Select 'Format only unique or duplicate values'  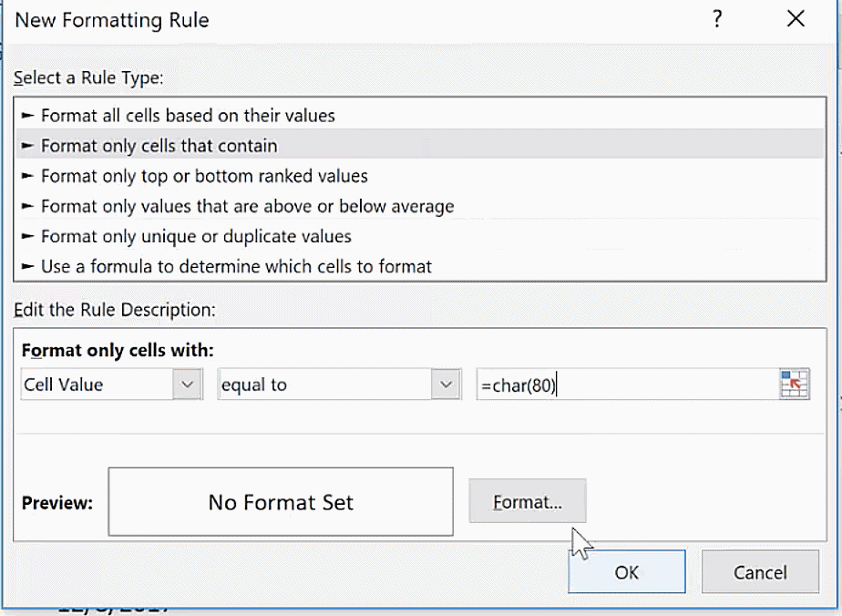point(196,236)
